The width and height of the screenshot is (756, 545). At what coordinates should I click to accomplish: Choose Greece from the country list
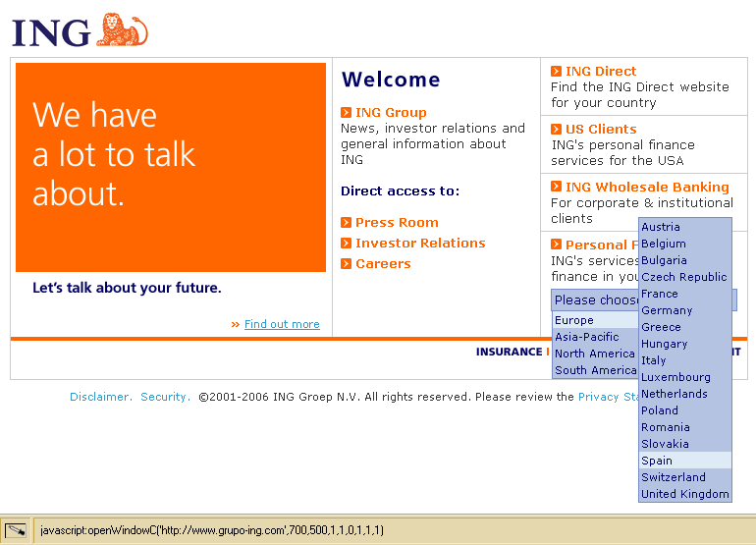tap(685, 327)
